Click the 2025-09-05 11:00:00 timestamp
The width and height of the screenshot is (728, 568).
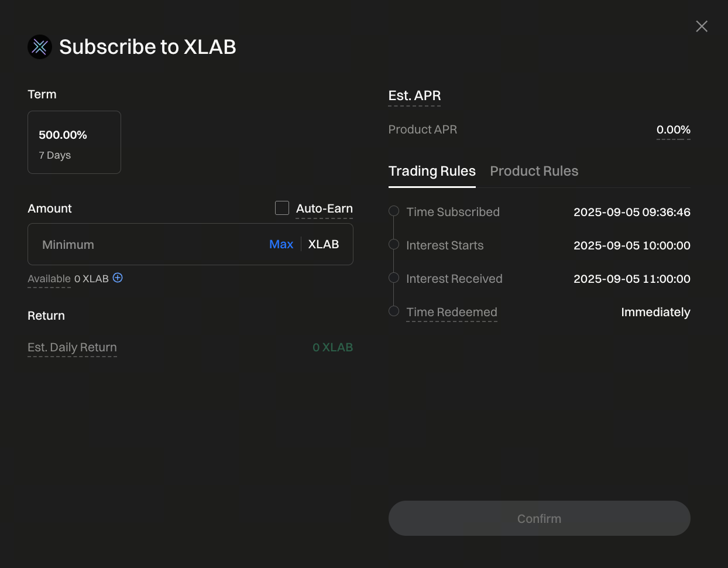click(x=632, y=279)
